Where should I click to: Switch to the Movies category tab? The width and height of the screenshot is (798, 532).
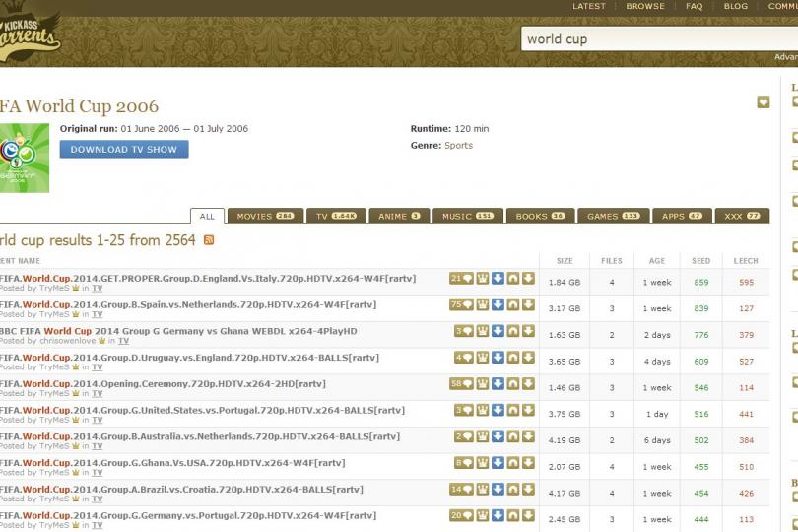265,216
